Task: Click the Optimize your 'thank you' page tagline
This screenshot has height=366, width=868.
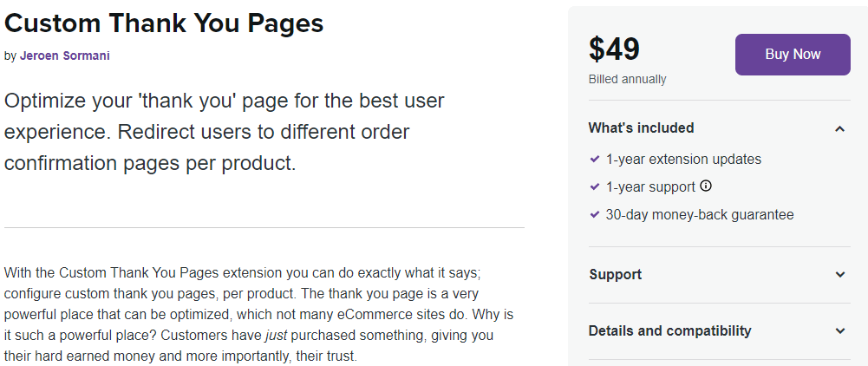Action: [x=225, y=133]
